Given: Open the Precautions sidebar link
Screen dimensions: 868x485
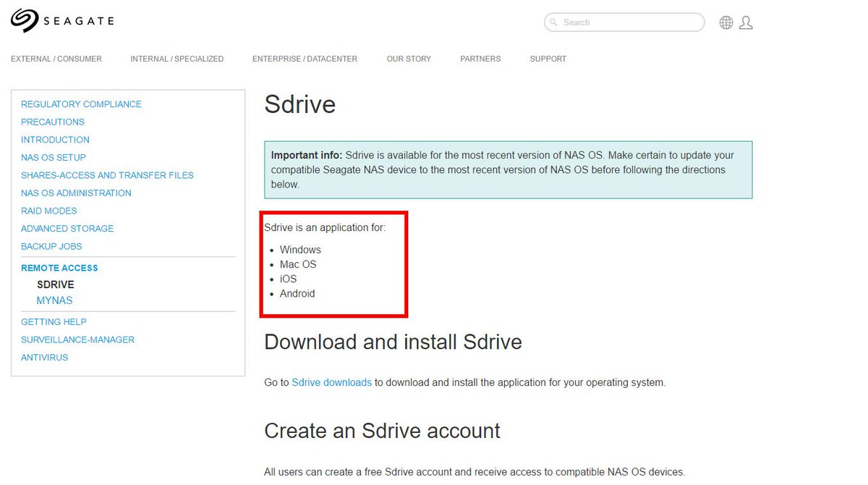Looking at the screenshot, I should pyautogui.click(x=53, y=122).
